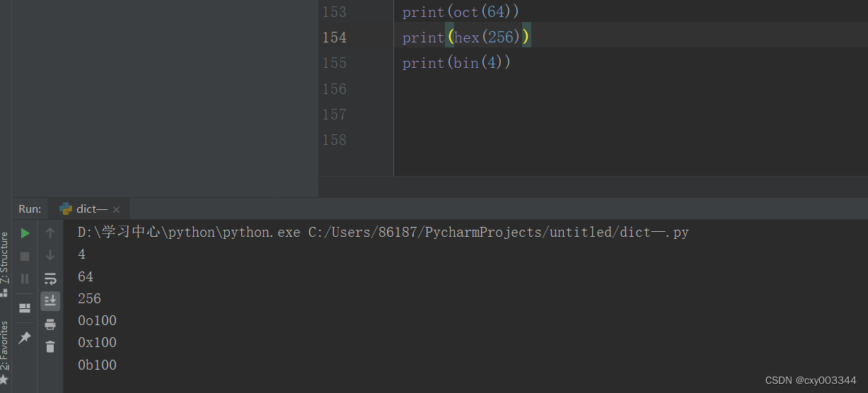This screenshot has width=868, height=393.
Task: Move down the stack trace
Action: pos(50,256)
